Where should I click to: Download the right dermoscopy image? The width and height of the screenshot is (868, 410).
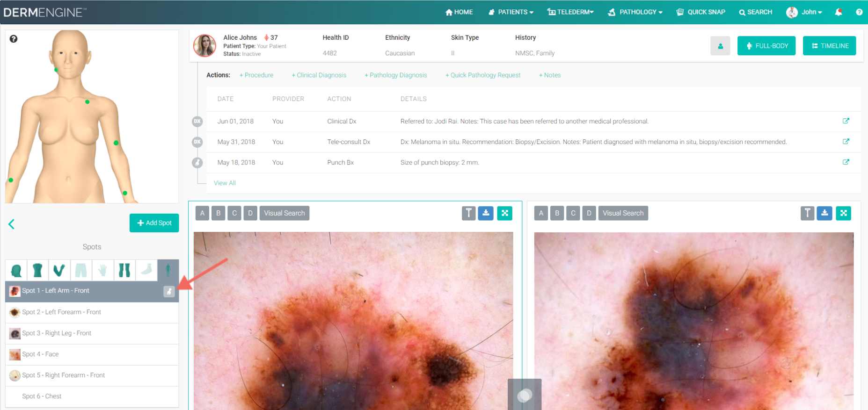coord(824,213)
